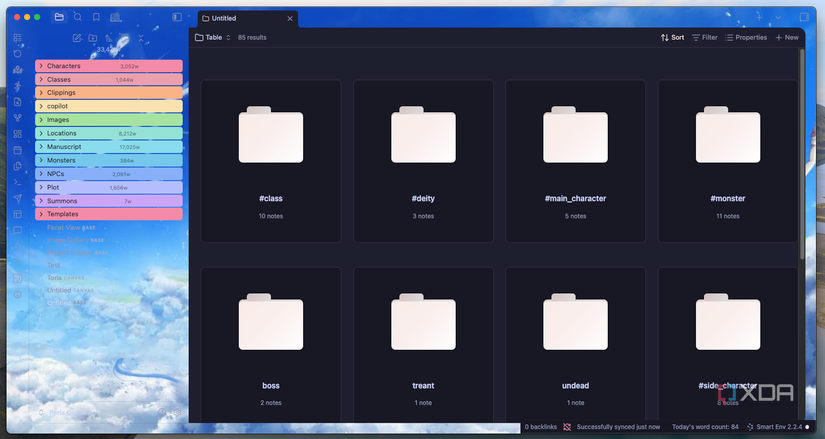The height and width of the screenshot is (439, 825).
Task: Open the #deity folder card
Action: (423, 161)
